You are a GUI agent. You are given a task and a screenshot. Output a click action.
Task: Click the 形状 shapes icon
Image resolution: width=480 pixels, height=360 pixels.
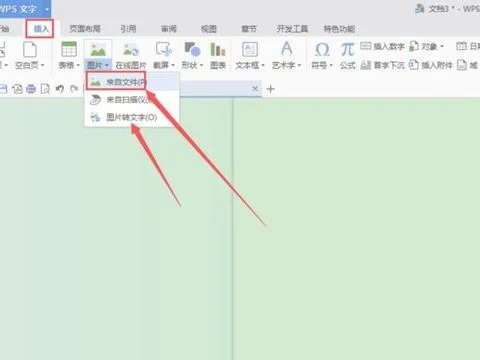192,50
